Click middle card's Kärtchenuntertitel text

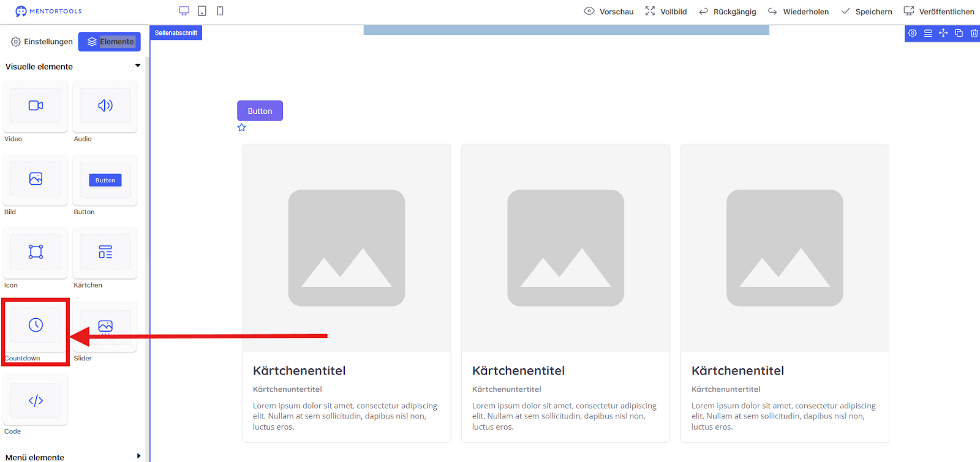(x=507, y=389)
